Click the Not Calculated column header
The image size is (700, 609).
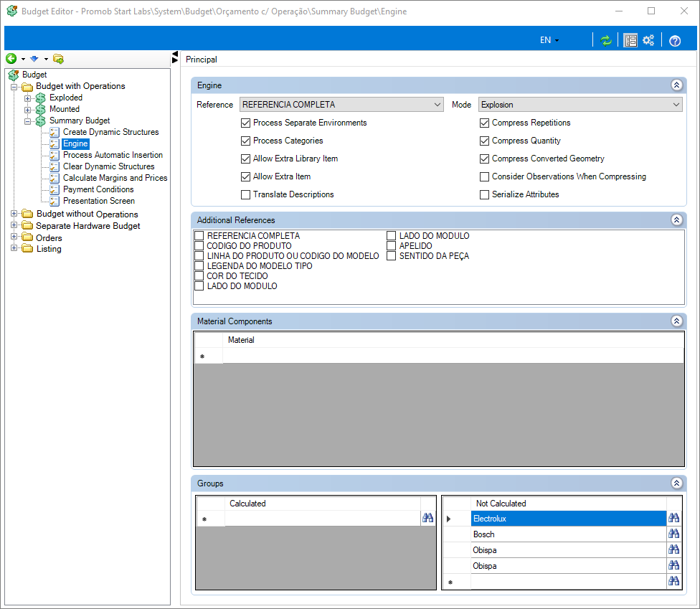click(568, 504)
